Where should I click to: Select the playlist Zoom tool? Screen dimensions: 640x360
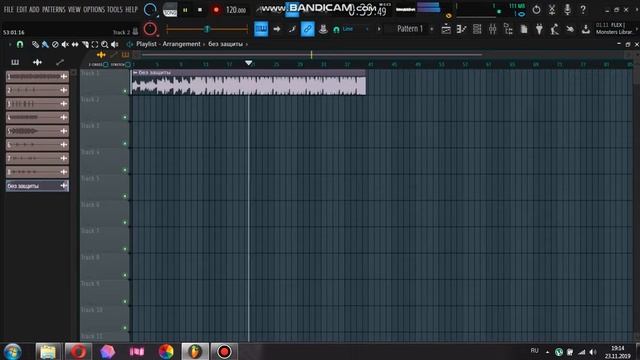coord(104,44)
